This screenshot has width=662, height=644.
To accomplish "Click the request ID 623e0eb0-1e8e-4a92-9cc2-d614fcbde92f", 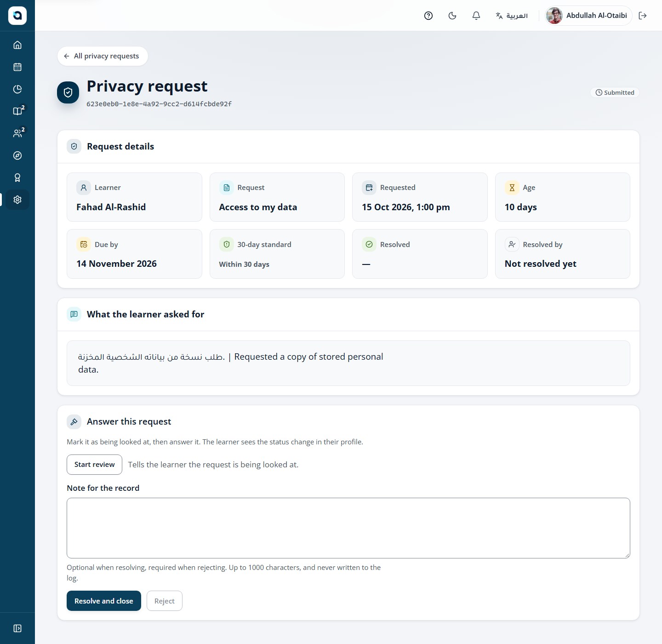I will 159,104.
